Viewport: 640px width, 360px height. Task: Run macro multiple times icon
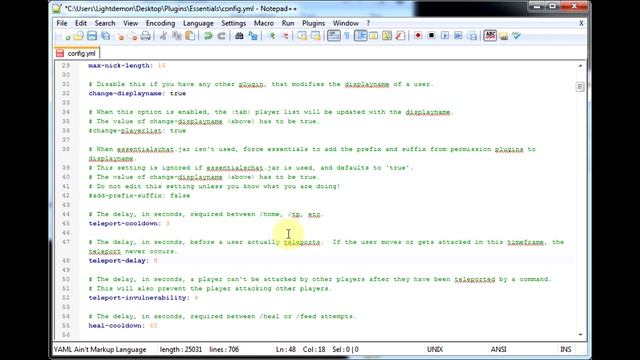click(458, 36)
